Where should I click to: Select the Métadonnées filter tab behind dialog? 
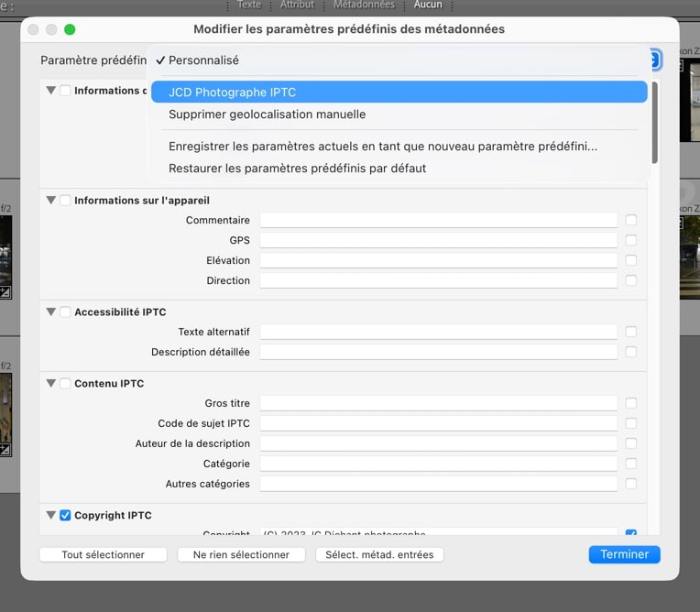pyautogui.click(x=365, y=5)
